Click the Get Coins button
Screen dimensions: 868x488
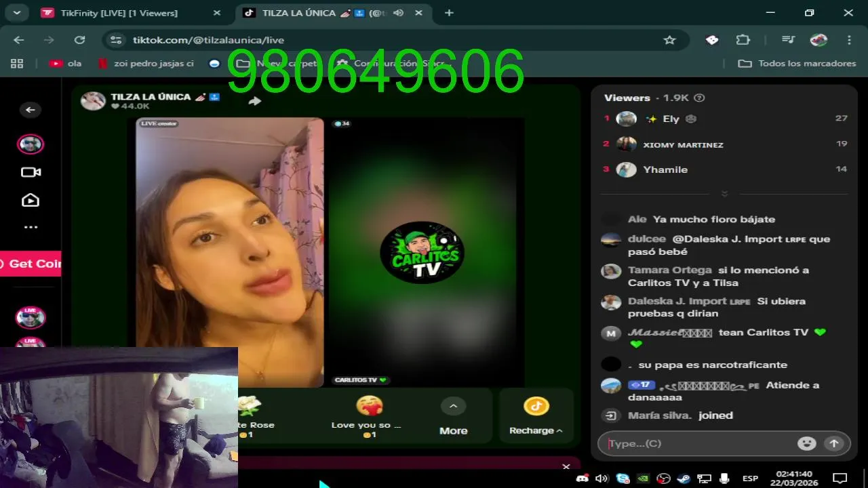point(31,264)
